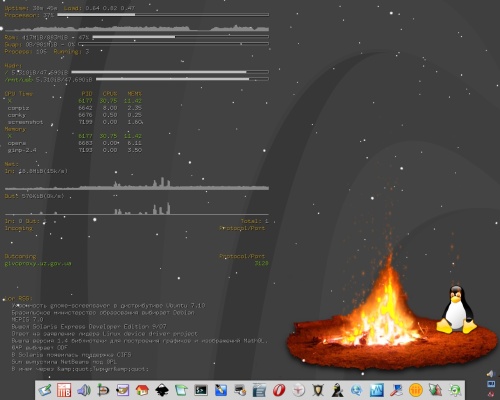Open the penguin with sword dock icon
This screenshot has height=400, width=500.
pos(337,390)
